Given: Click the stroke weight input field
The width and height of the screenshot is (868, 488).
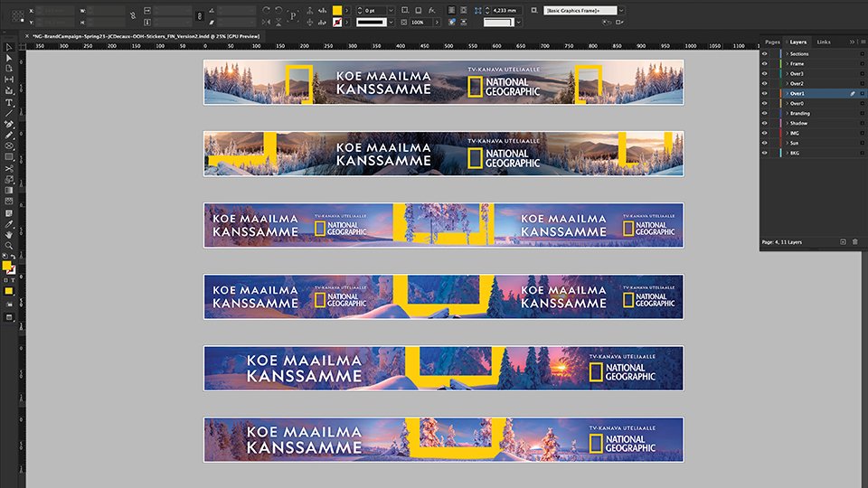Looking at the screenshot, I should (374, 11).
